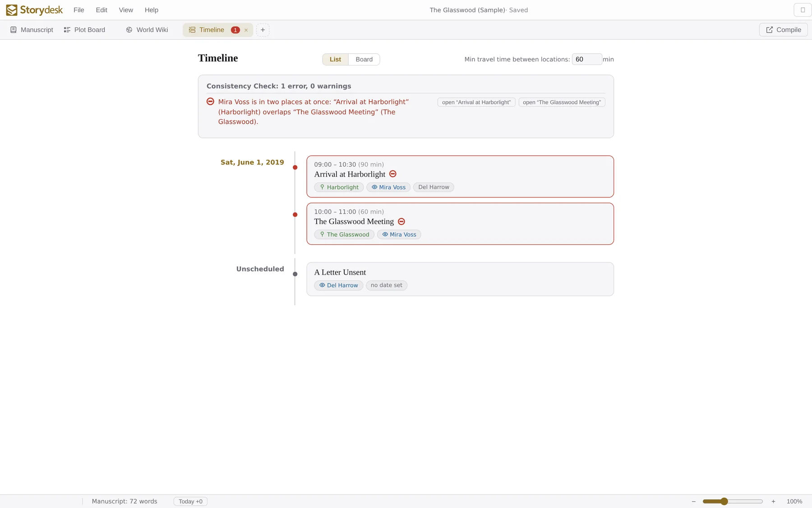Click error icon beside Arrival at Harborlight title
Viewport: 812px width, 508px height.
pyautogui.click(x=393, y=174)
